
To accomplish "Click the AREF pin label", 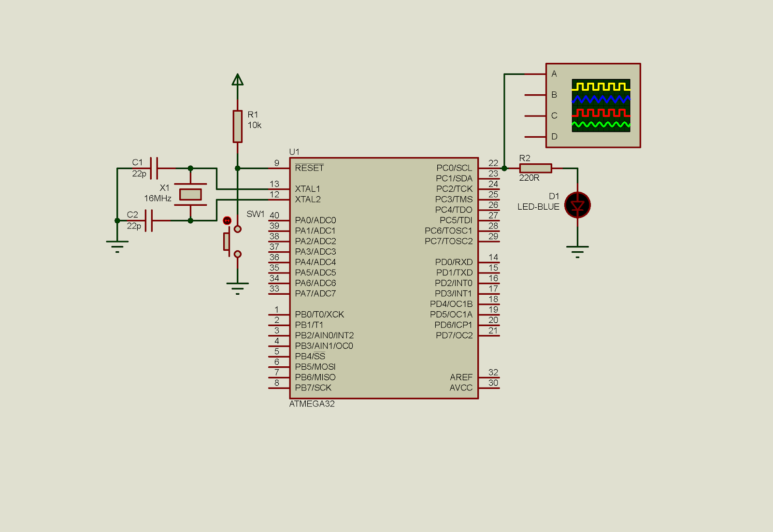I will [x=461, y=377].
